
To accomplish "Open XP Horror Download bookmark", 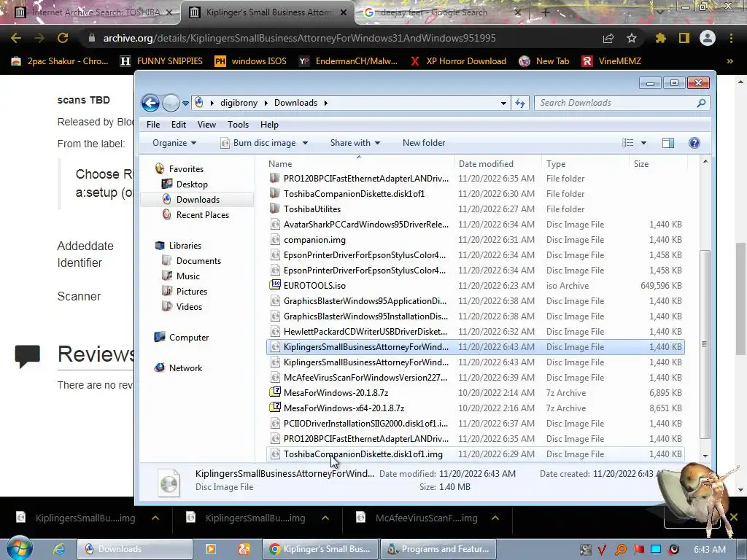I will [459, 61].
